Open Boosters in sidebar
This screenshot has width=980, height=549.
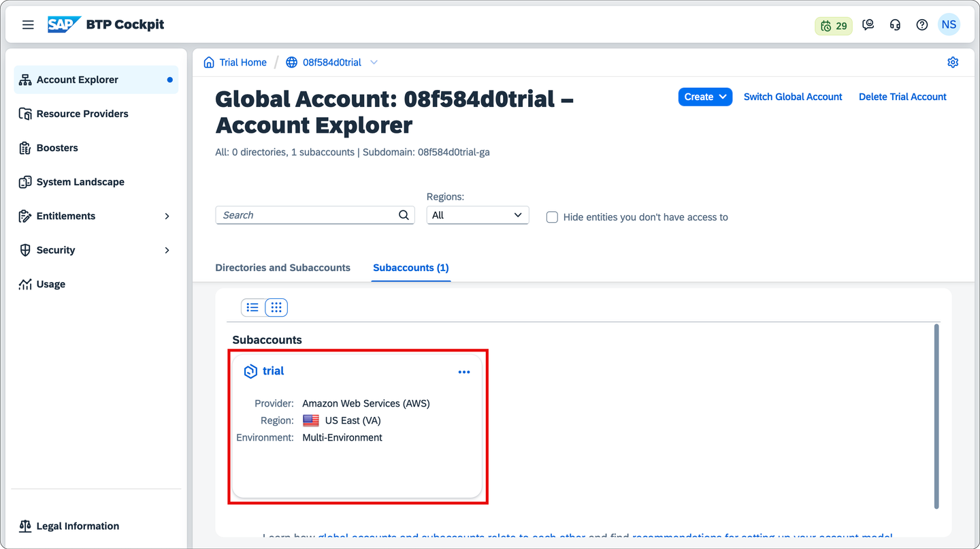[96, 148]
